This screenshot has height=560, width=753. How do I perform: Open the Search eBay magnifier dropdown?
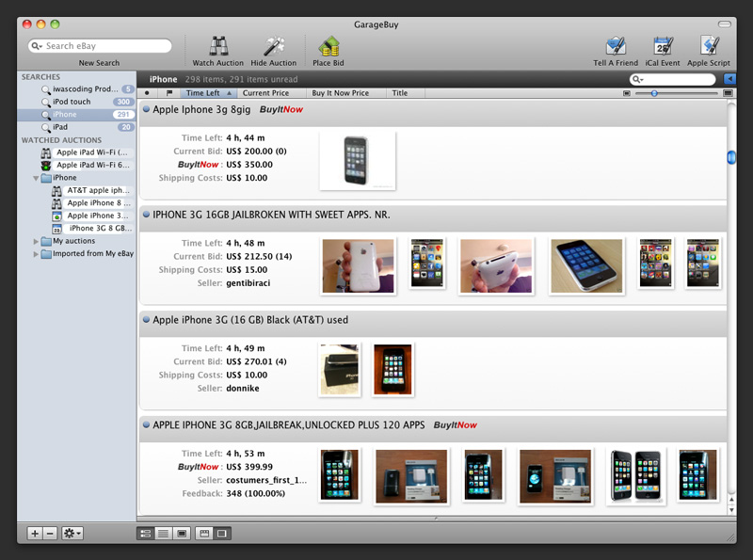click(x=37, y=46)
